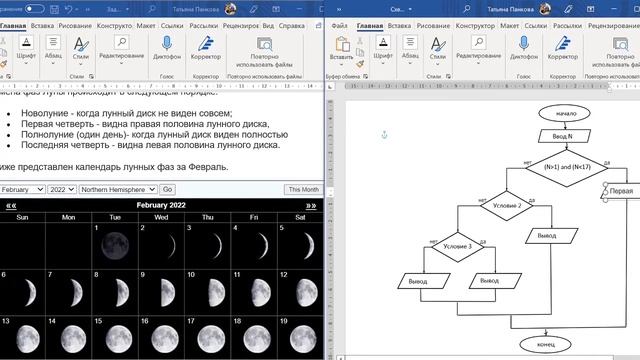Open the 2022 year dropdown
This screenshot has width=640, height=360.
point(62,189)
